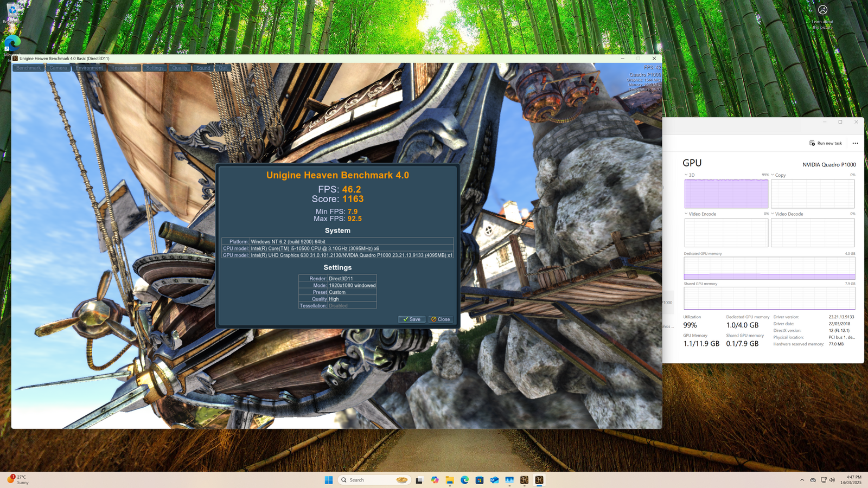
Task: Open Outlook from the taskbar
Action: (x=494, y=480)
